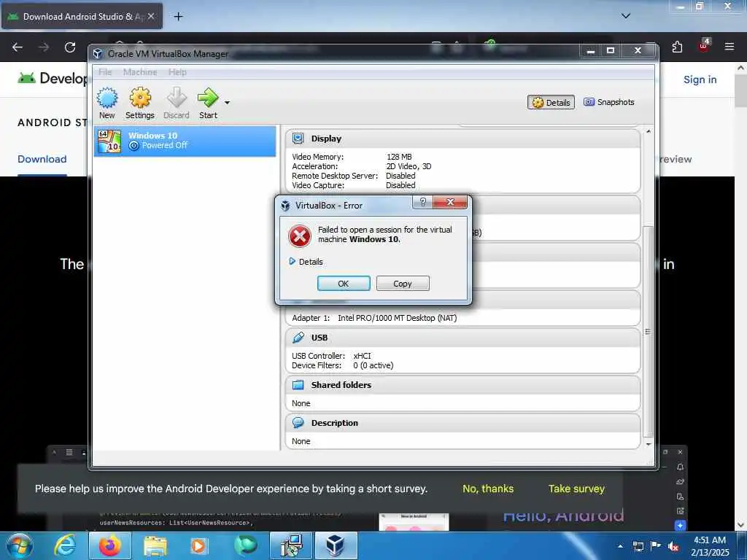Click the muted volume tray icon
747x560 pixels.
tap(673, 546)
